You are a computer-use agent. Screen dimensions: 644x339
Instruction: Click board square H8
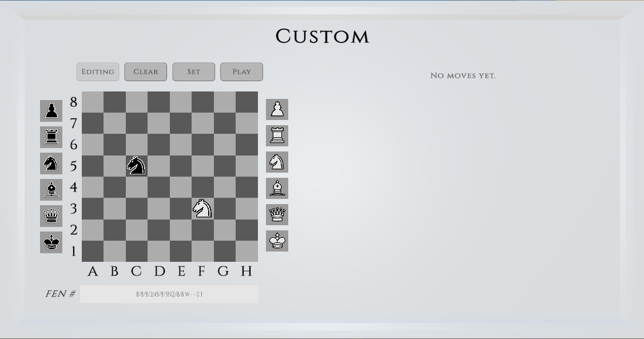[247, 102]
